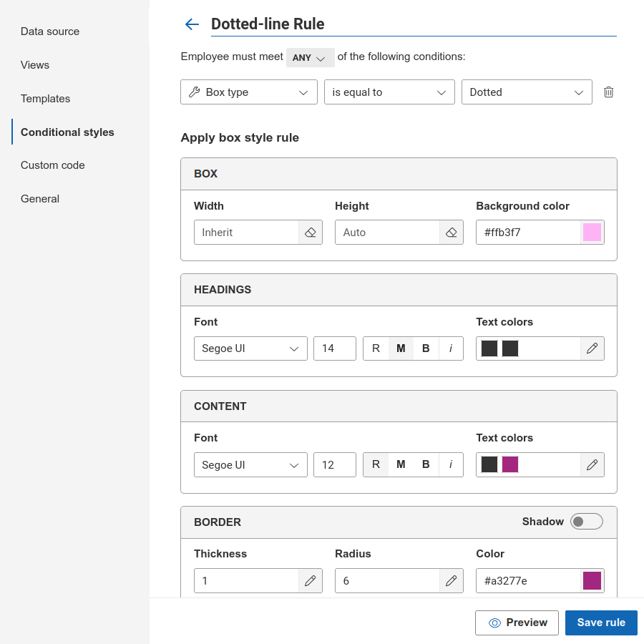The width and height of the screenshot is (644, 644).
Task: Set Headings font weight to Regular (R)
Action: tap(376, 348)
